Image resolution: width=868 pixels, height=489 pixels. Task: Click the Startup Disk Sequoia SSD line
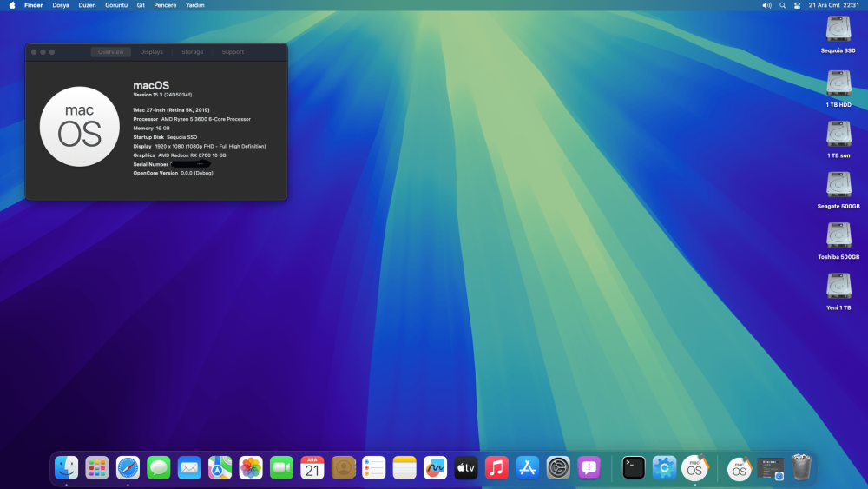[165, 136]
